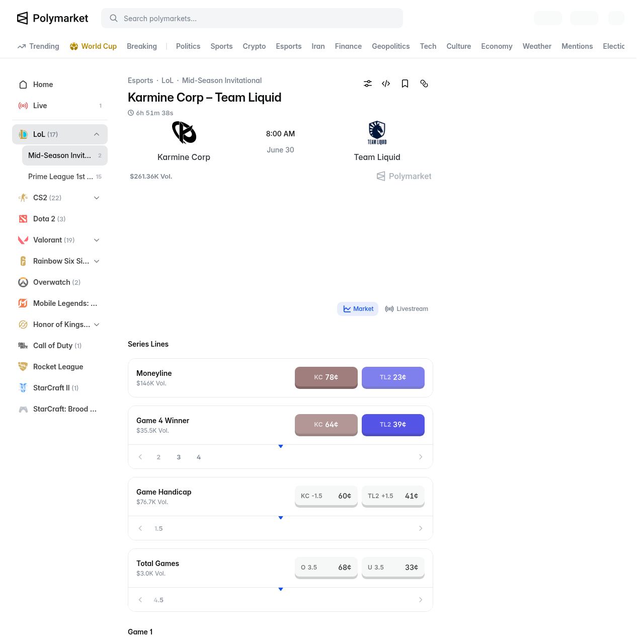The width and height of the screenshot is (644, 644).
Task: Click the Trending arrow icon
Action: 22,46
